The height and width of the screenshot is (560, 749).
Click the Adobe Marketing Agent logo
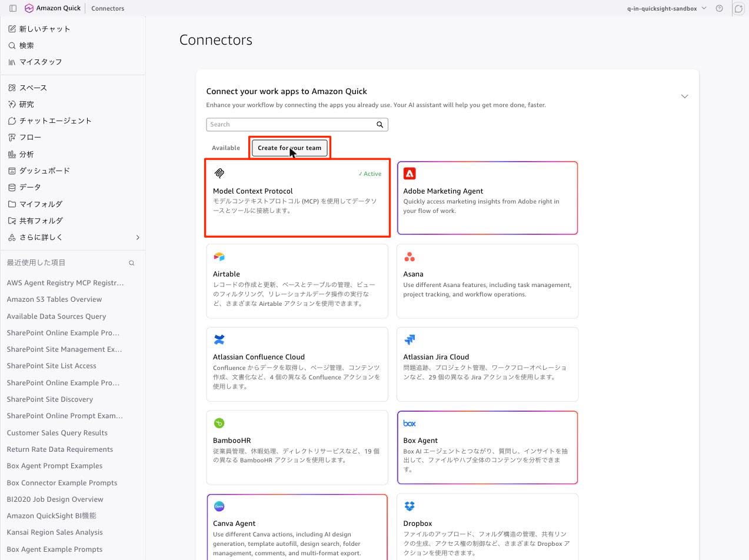coord(410,173)
